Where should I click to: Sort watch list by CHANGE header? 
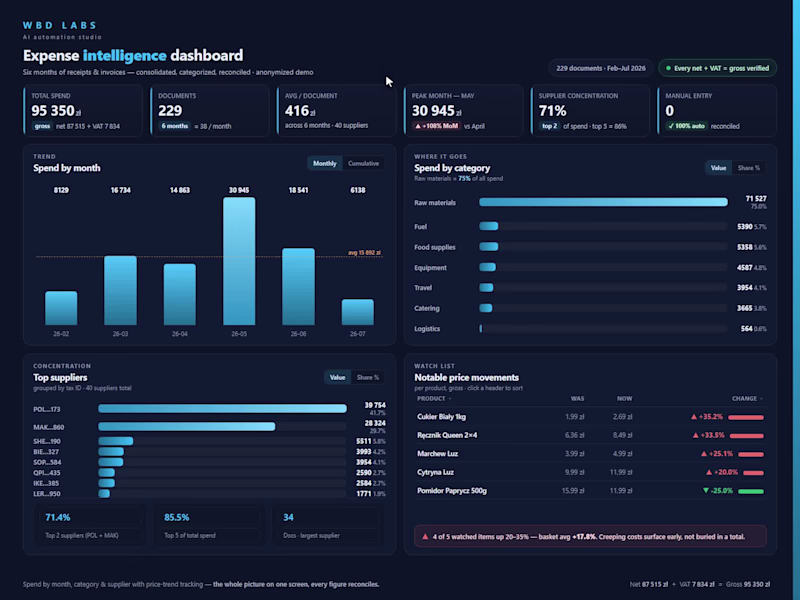(747, 398)
